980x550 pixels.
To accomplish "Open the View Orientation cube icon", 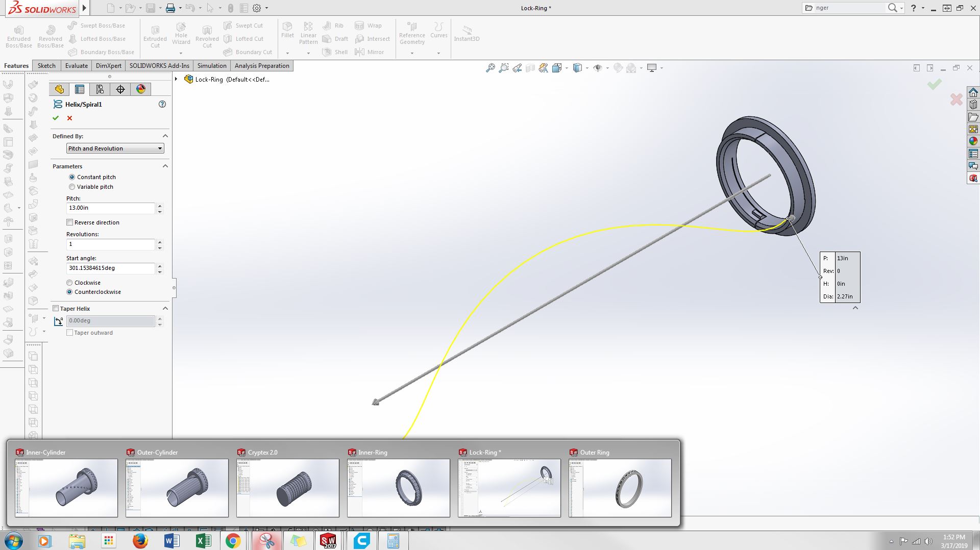I will 557,68.
